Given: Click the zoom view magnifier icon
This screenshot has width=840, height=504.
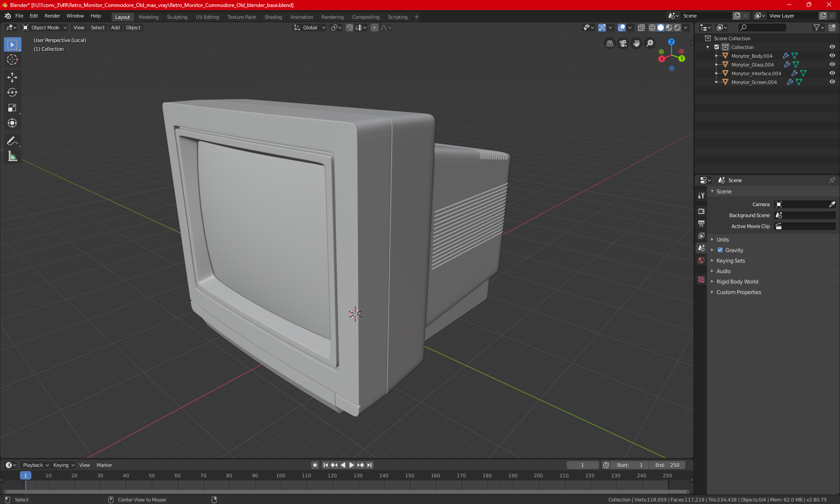Looking at the screenshot, I should coord(650,43).
